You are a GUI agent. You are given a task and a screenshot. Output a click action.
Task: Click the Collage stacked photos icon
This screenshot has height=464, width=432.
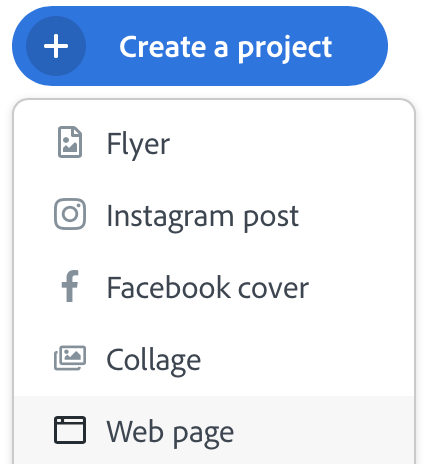pyautogui.click(x=70, y=358)
